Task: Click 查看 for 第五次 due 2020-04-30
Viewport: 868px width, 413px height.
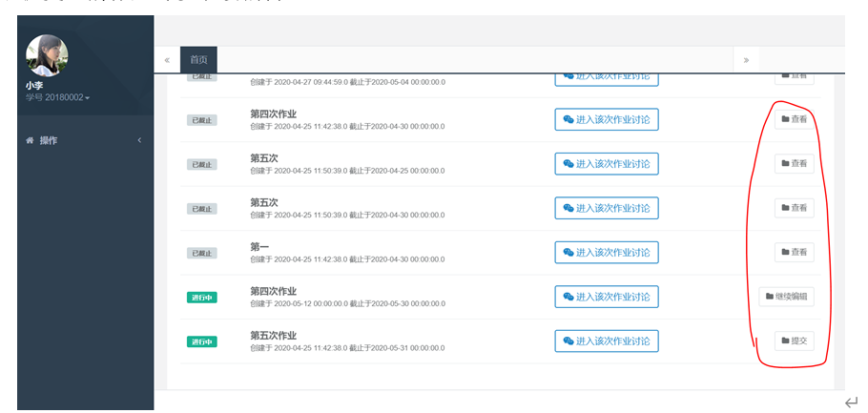Action: (x=795, y=208)
